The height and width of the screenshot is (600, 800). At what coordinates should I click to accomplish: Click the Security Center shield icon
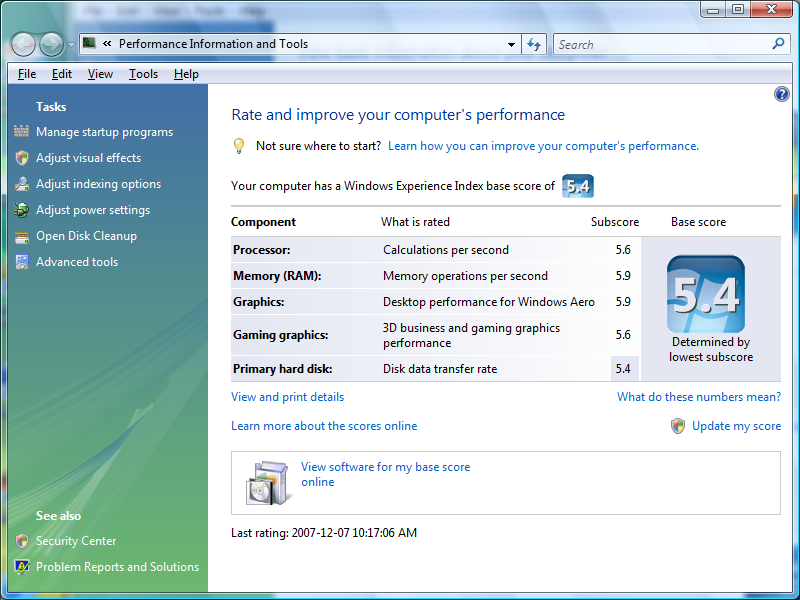point(22,541)
